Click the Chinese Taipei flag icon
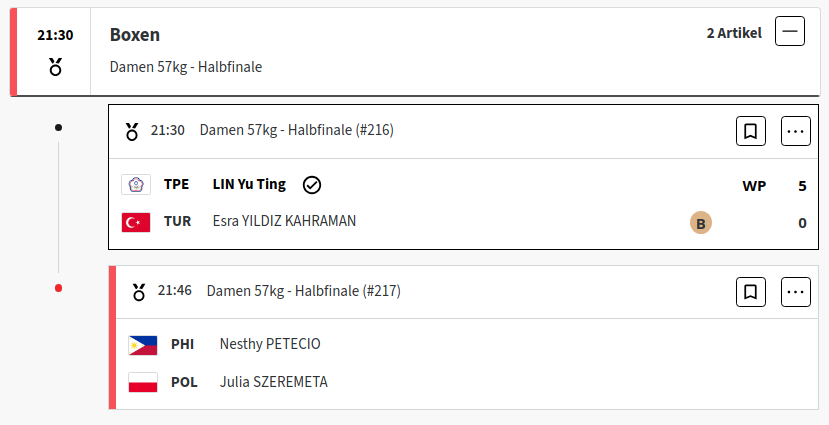 click(x=136, y=184)
